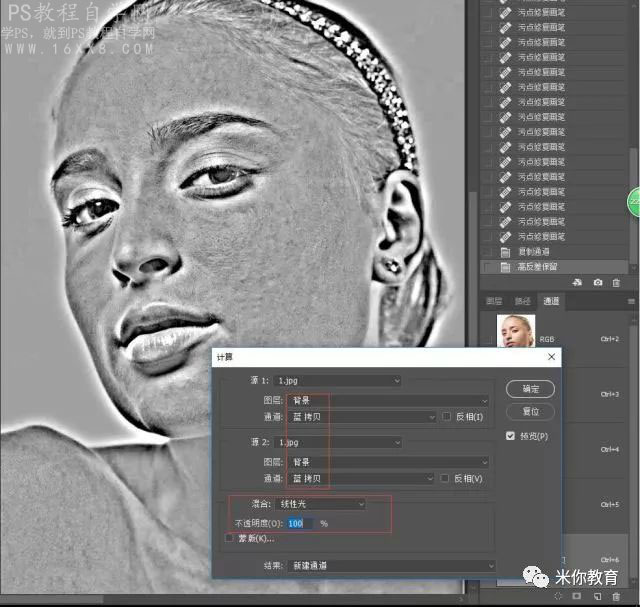Click the 复位 reset button
This screenshot has height=607, width=640.
[x=530, y=411]
